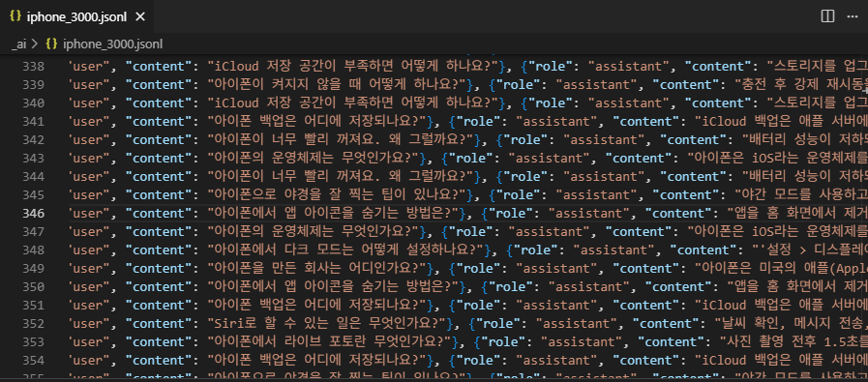The width and height of the screenshot is (868, 382).
Task: Click line number 338 in the gutter
Action: [x=34, y=67]
